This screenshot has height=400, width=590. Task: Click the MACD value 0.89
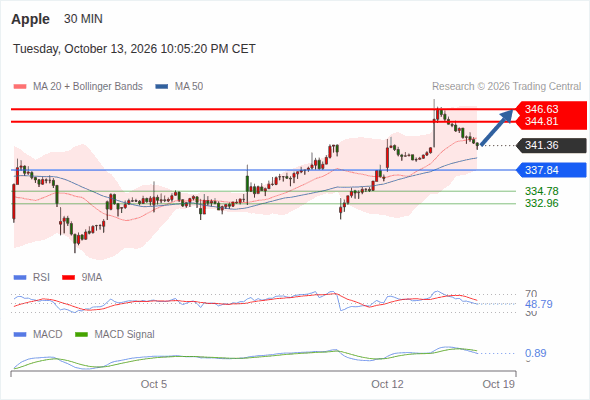536,353
